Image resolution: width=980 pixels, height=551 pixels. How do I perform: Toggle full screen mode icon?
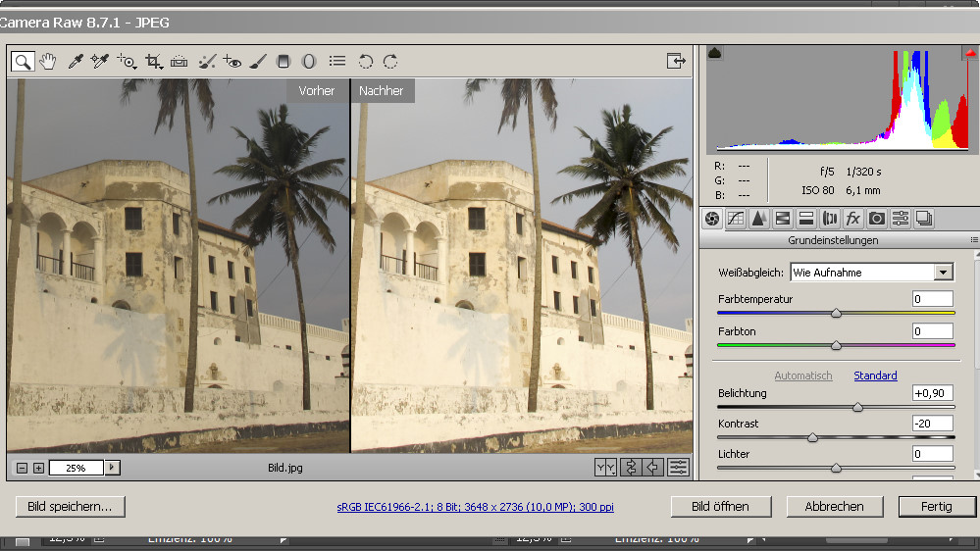676,61
